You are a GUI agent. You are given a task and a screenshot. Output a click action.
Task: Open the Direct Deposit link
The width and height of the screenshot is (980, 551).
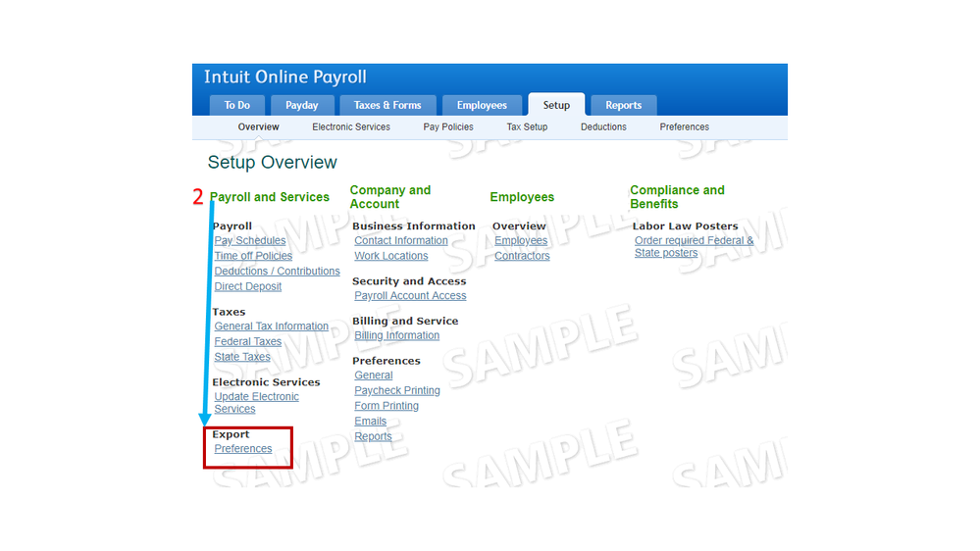(x=247, y=286)
